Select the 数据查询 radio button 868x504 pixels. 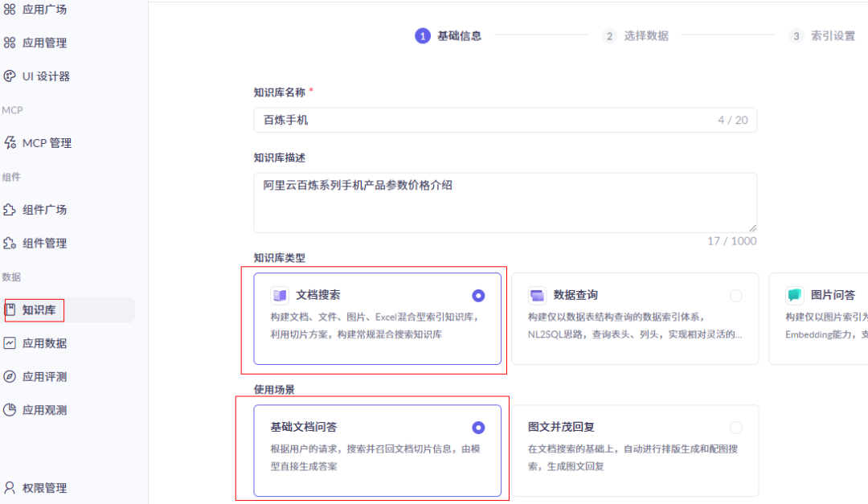735,296
